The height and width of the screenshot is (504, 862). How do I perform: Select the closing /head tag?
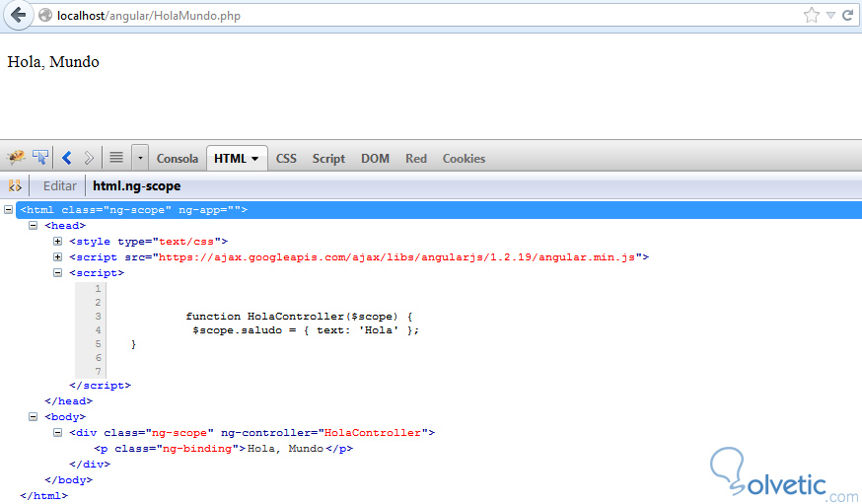coord(69,401)
